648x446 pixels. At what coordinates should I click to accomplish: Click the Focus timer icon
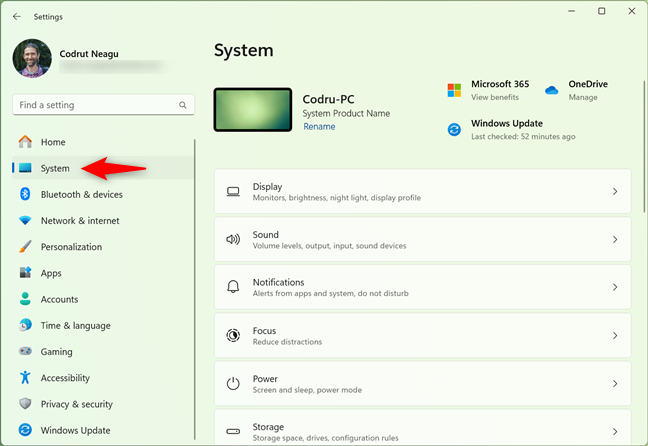233,335
